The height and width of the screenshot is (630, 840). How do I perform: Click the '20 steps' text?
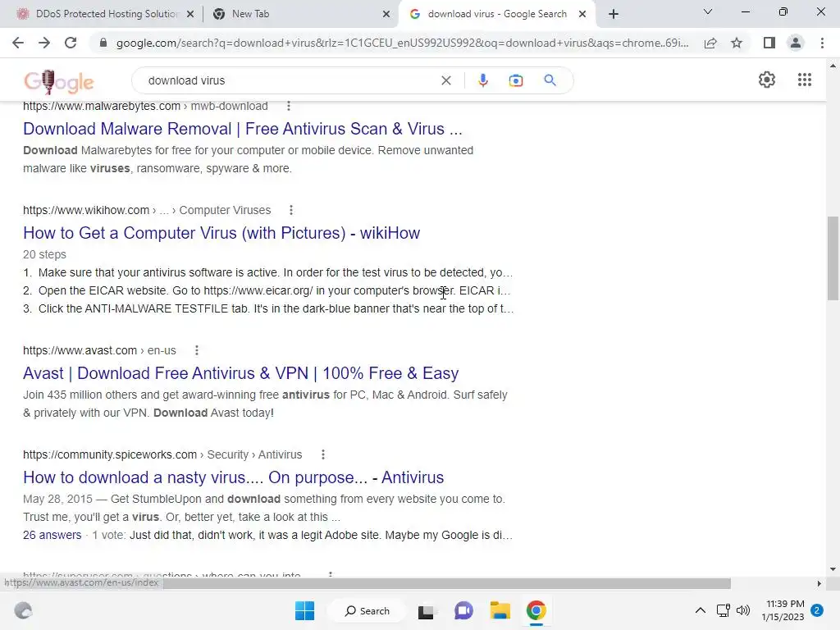tap(44, 254)
